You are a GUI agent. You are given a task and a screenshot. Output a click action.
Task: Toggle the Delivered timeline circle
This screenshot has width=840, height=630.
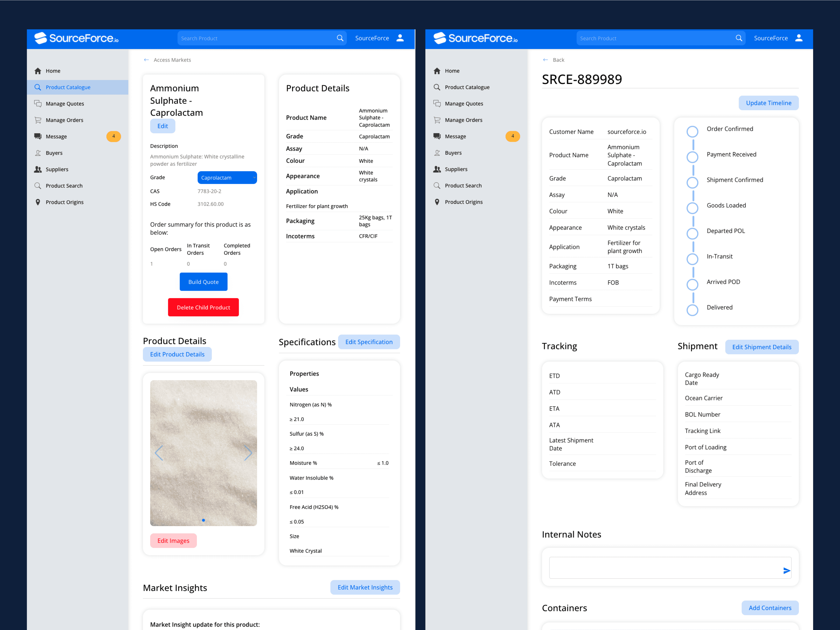692,310
